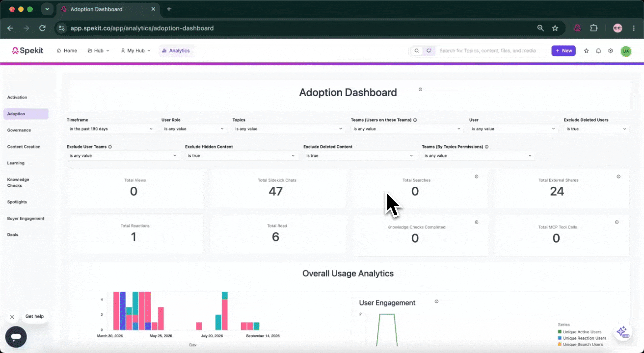Open the Governance section
This screenshot has height=353, width=644.
pyautogui.click(x=19, y=130)
